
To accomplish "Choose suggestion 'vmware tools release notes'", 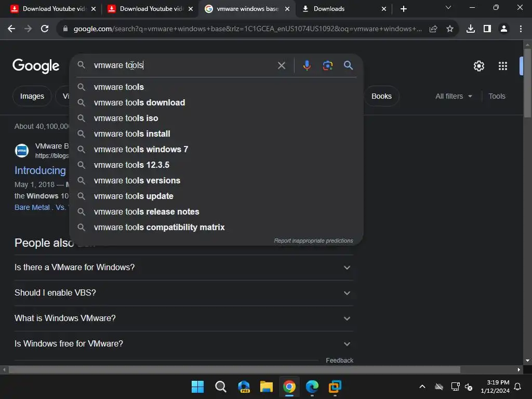I will [x=216, y=212].
